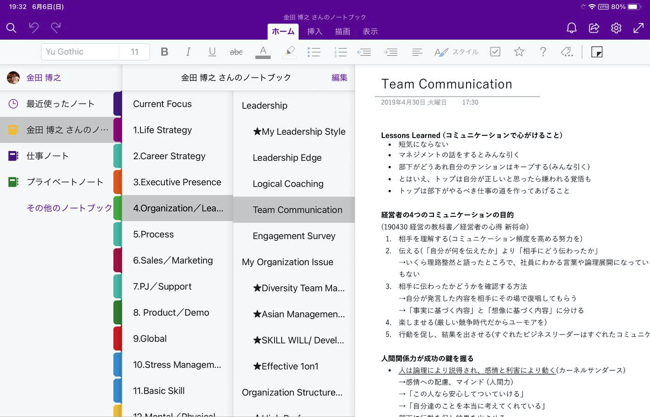This screenshot has width=650, height=417.
Task: Click the undo arrow icon
Action: tap(34, 29)
